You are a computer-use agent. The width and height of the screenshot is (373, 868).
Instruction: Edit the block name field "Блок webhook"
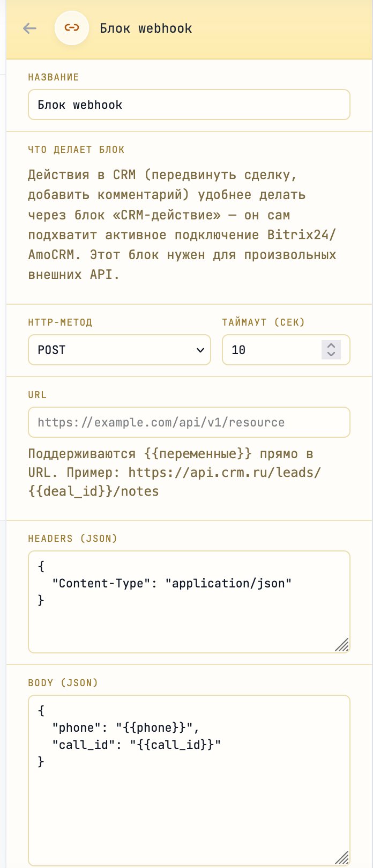pyautogui.click(x=189, y=105)
